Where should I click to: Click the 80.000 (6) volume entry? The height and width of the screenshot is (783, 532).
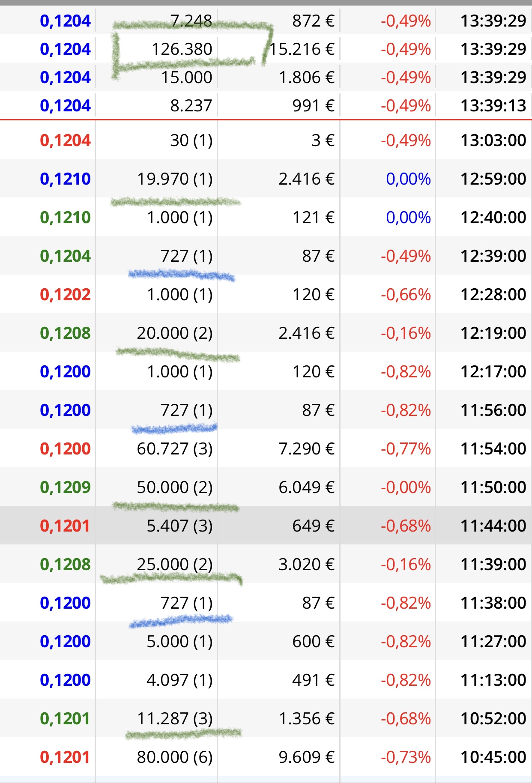coord(175,757)
